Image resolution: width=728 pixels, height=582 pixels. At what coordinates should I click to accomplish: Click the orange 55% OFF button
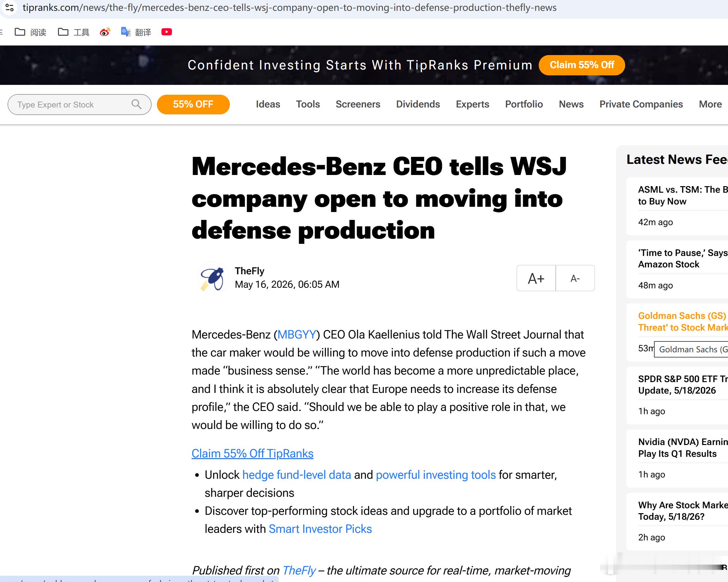193,105
